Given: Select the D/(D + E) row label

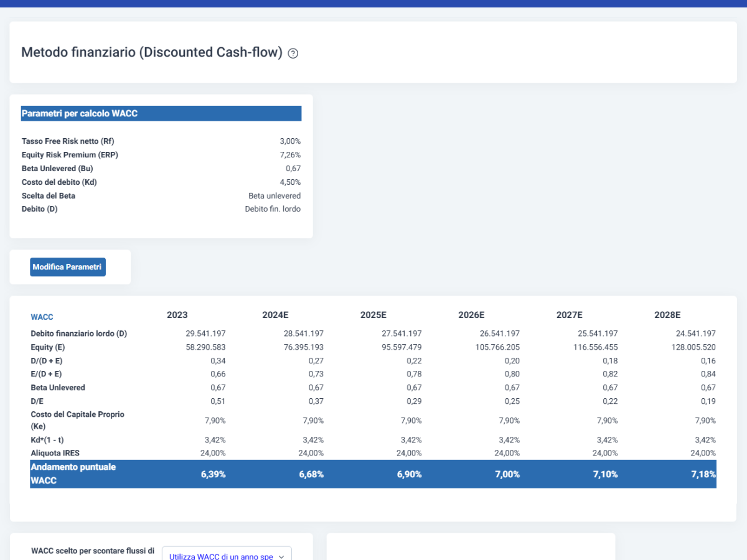Looking at the screenshot, I should [46, 360].
